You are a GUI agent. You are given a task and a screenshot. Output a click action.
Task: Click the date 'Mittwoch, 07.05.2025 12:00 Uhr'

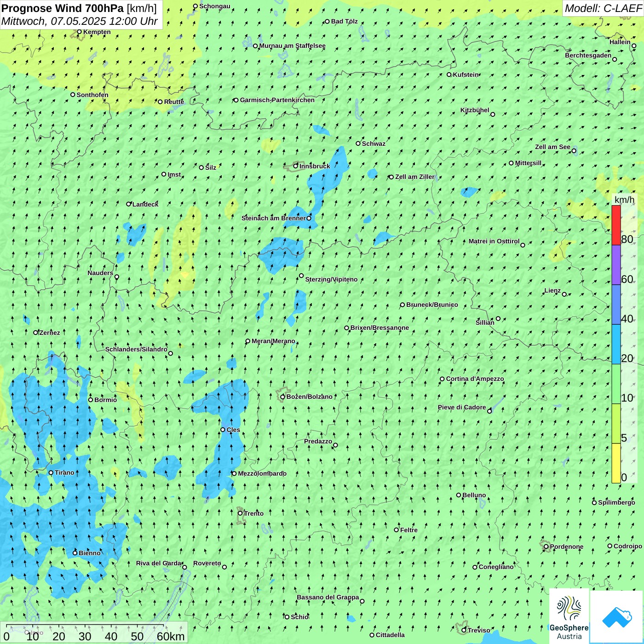click(80, 21)
